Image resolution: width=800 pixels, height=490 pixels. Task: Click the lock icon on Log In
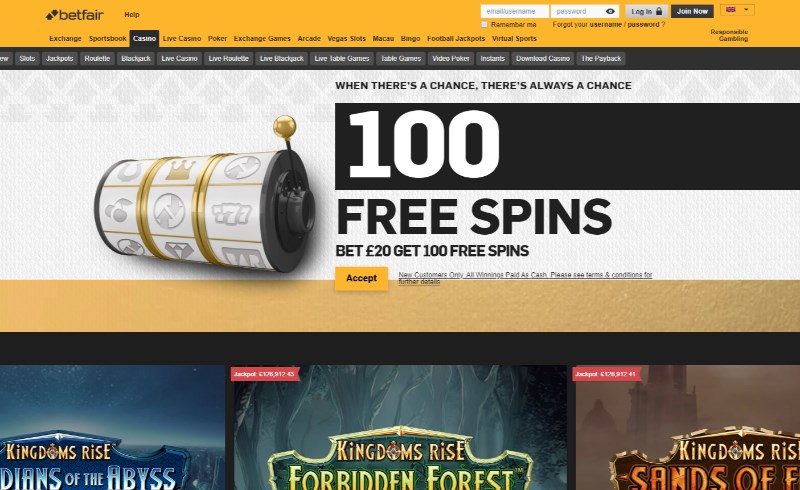point(659,11)
